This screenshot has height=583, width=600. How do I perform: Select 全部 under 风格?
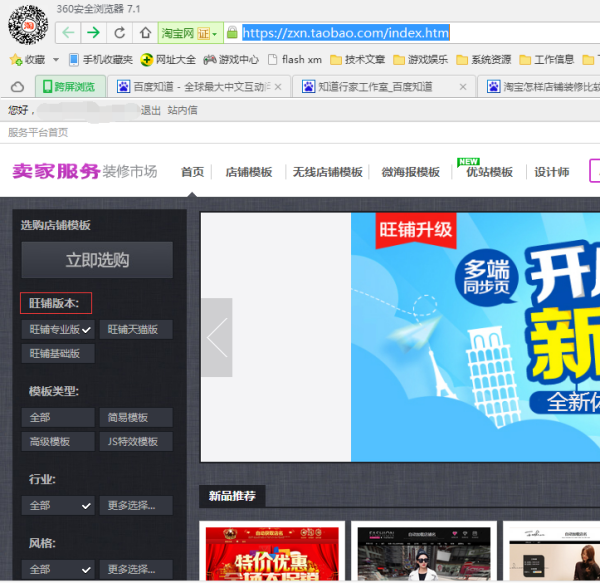click(x=58, y=570)
